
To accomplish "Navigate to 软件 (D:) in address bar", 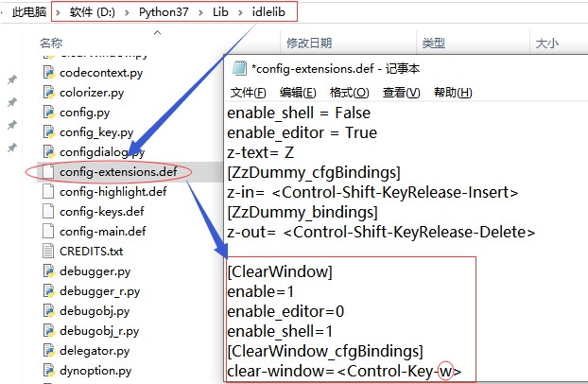I will [x=92, y=12].
